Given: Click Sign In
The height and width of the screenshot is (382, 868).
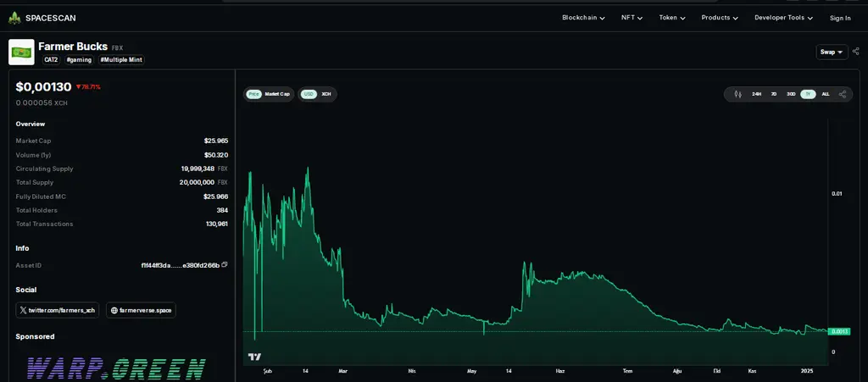Looking at the screenshot, I should point(840,19).
